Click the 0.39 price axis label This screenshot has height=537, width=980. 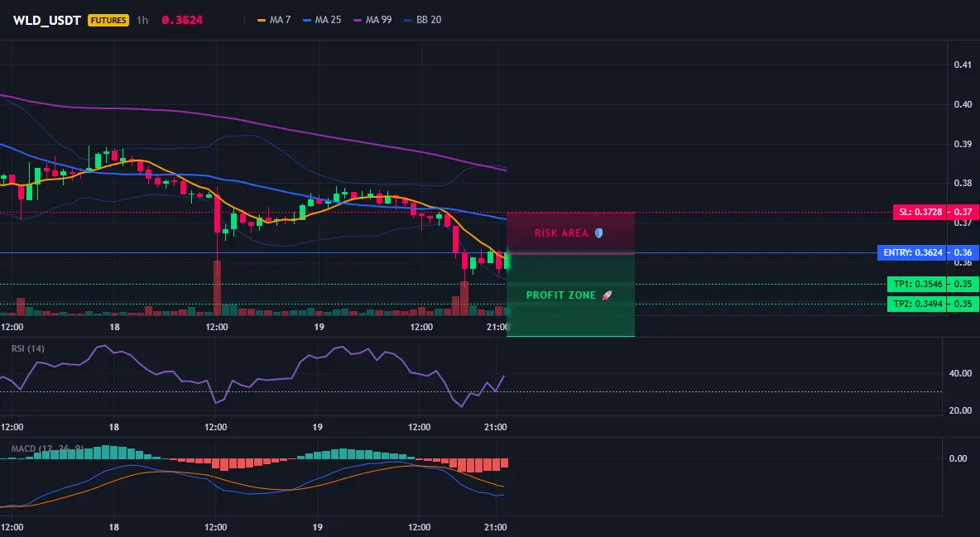click(963, 144)
